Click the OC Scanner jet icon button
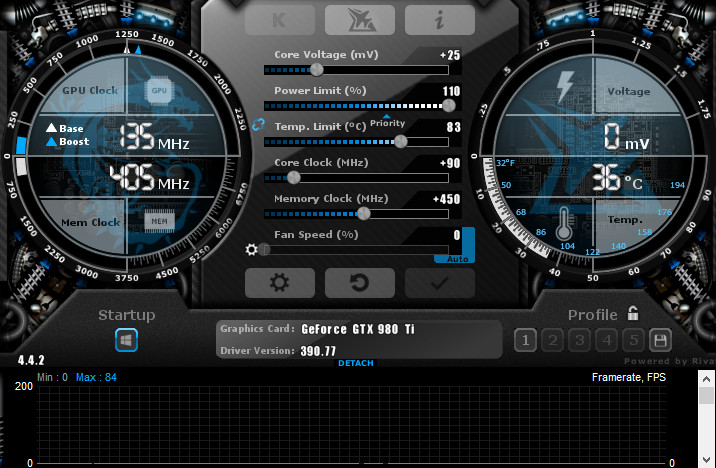The image size is (716, 468). pyautogui.click(x=360, y=20)
